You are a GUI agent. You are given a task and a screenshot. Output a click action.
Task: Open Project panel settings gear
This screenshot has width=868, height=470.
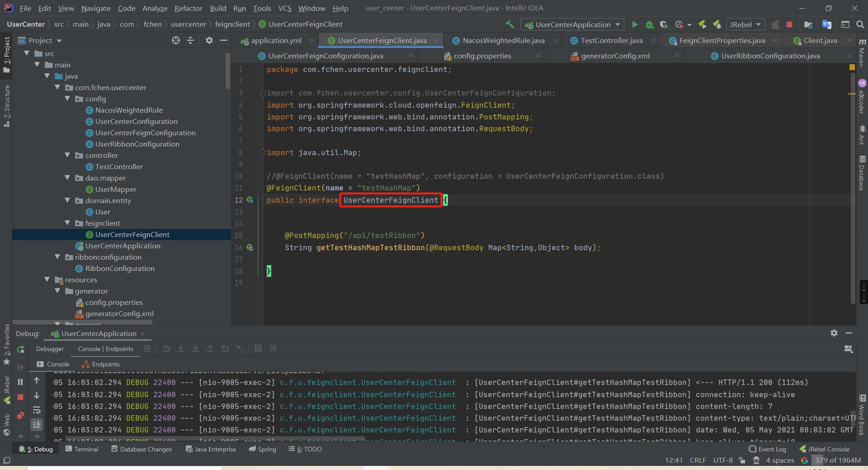click(209, 40)
